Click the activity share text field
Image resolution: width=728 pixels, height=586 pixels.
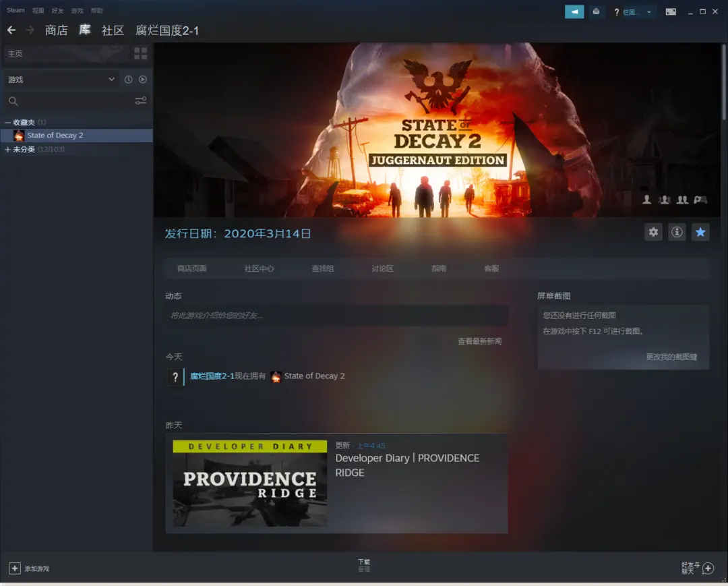click(336, 316)
